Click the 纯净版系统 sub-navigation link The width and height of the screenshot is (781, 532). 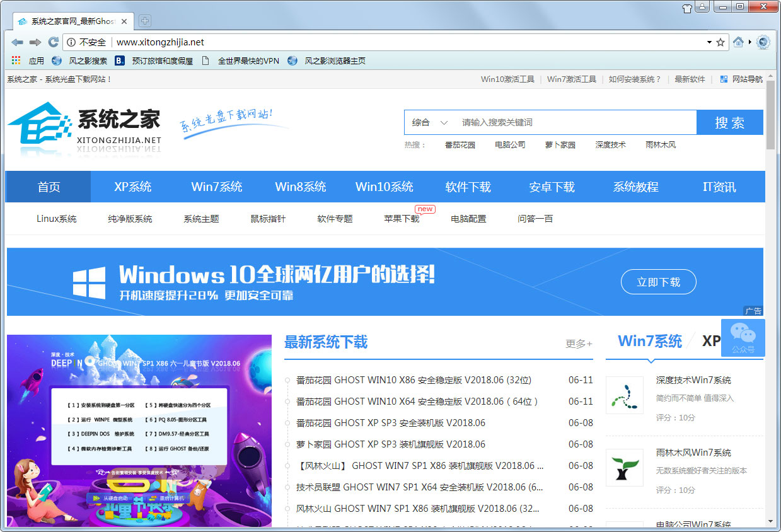click(x=130, y=219)
